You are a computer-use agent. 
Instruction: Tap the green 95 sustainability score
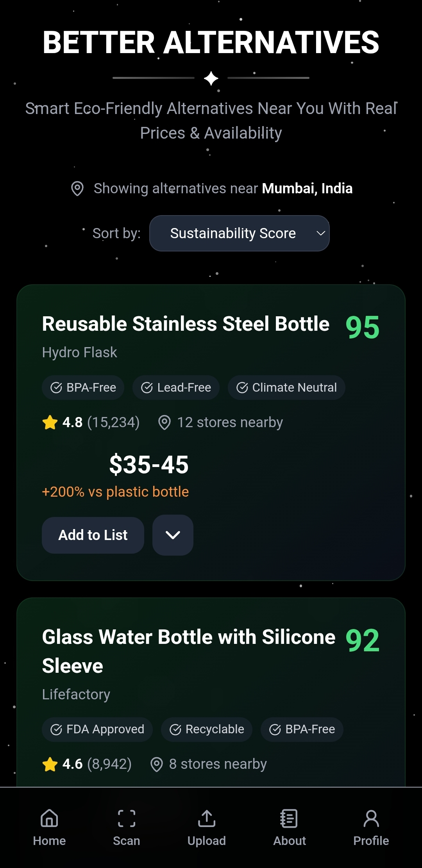pyautogui.click(x=362, y=327)
